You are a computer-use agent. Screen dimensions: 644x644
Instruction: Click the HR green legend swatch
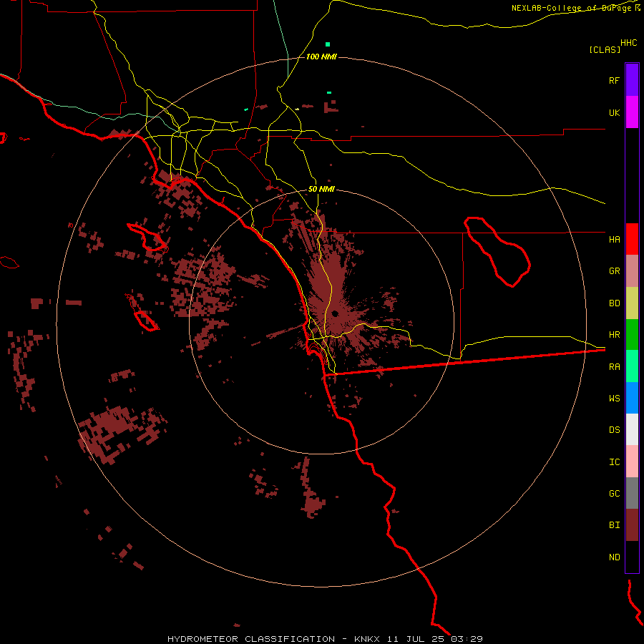632,335
